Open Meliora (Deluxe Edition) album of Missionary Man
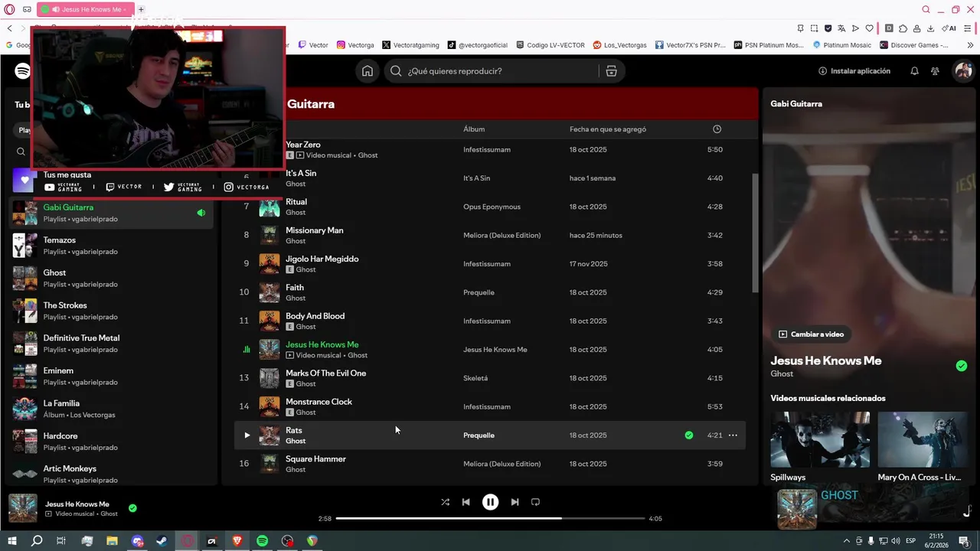This screenshot has height=551, width=980. [501, 236]
